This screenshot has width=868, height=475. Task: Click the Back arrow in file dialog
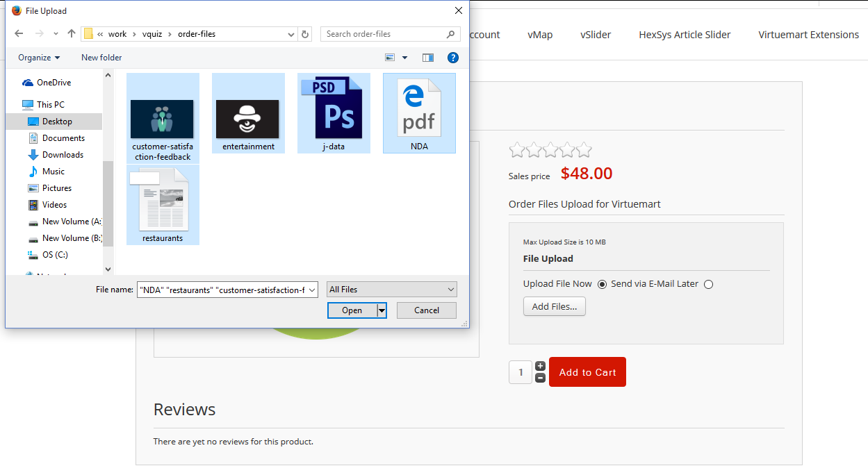(x=19, y=34)
